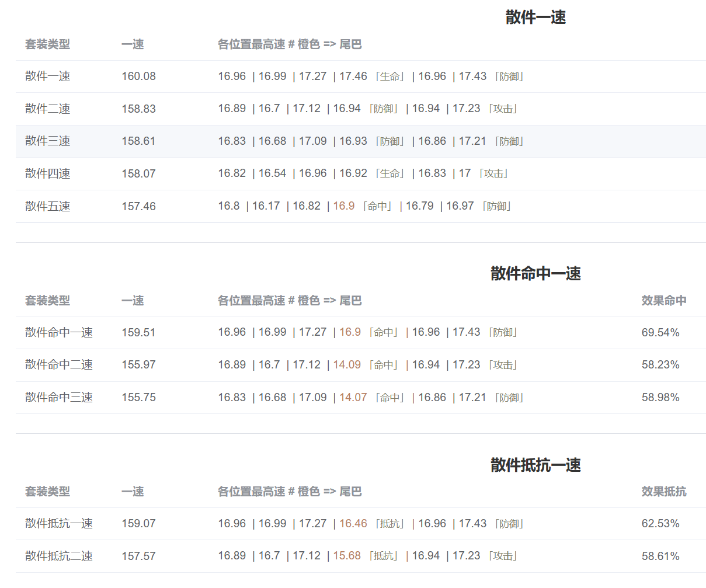Select the 62.53% resistance value

660,524
